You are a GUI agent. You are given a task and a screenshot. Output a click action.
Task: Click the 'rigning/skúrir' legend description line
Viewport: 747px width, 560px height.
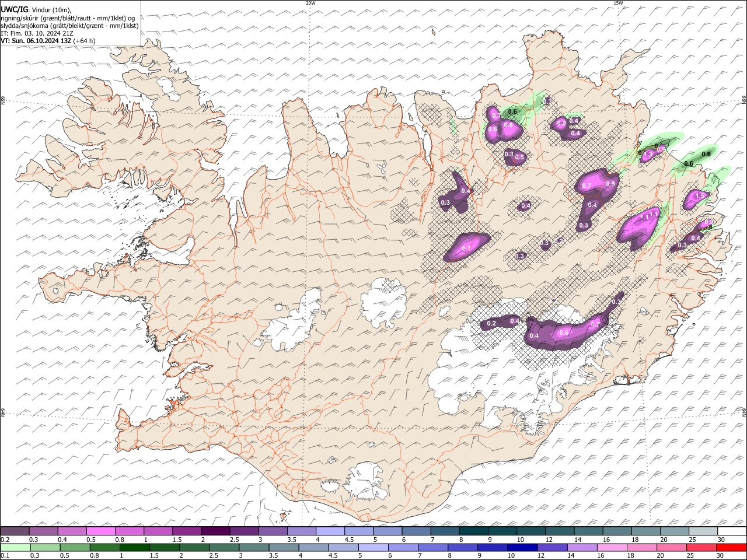[68, 18]
